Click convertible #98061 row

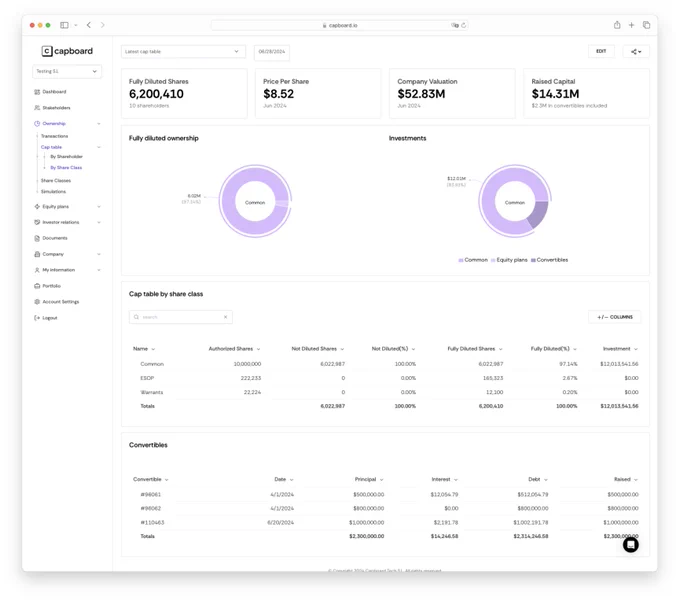point(385,495)
